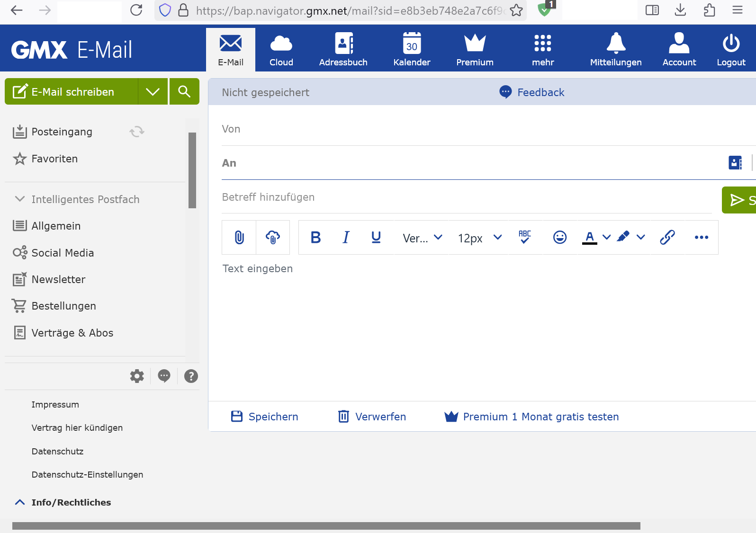Switch to the Kalender tab

coord(412,50)
